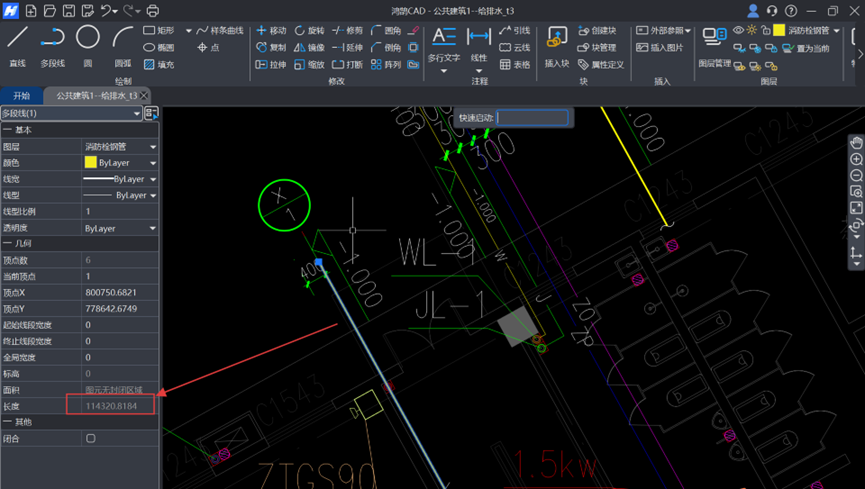Click the 置为当前 button
Image resolution: width=865 pixels, height=489 pixels.
807,48
